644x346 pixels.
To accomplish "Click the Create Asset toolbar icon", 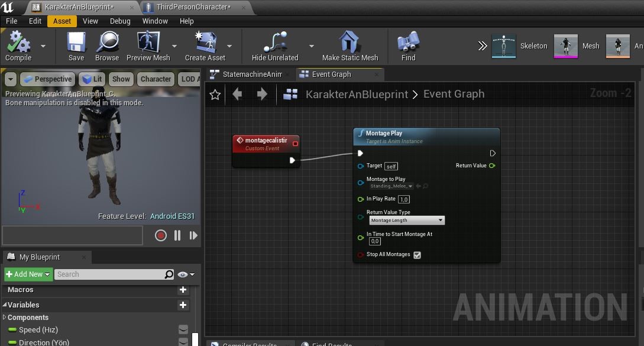I will click(205, 46).
